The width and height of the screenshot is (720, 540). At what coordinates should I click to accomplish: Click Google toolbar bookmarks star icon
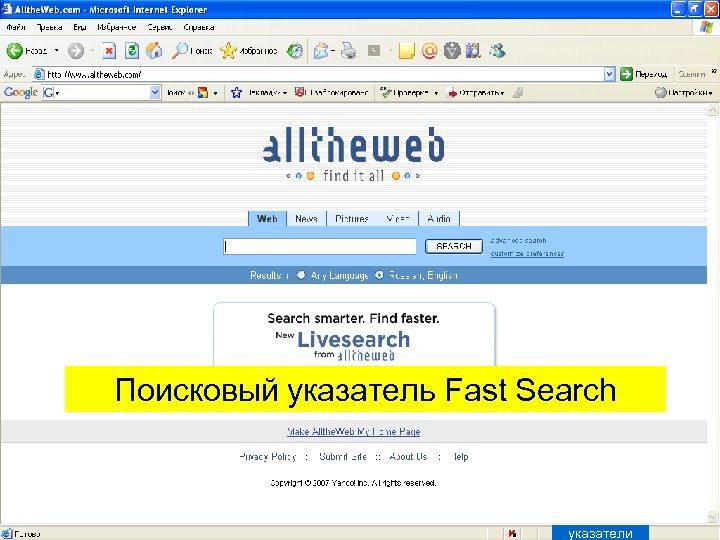tap(236, 93)
